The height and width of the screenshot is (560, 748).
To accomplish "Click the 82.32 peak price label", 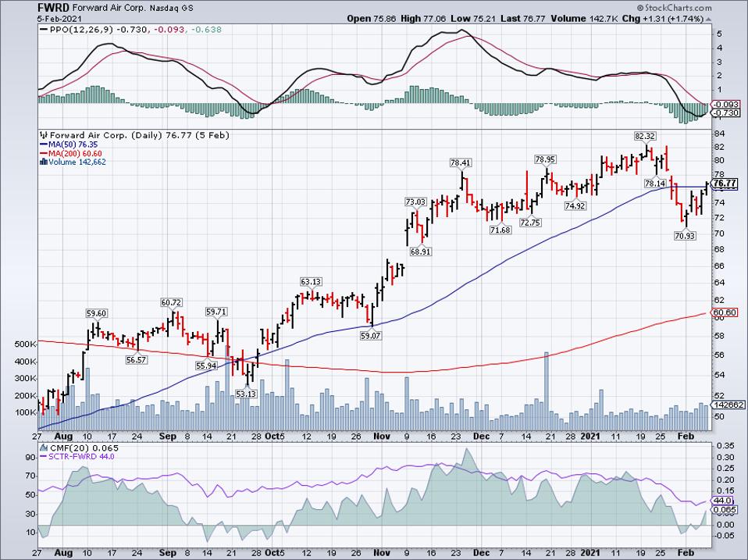I will coord(644,136).
